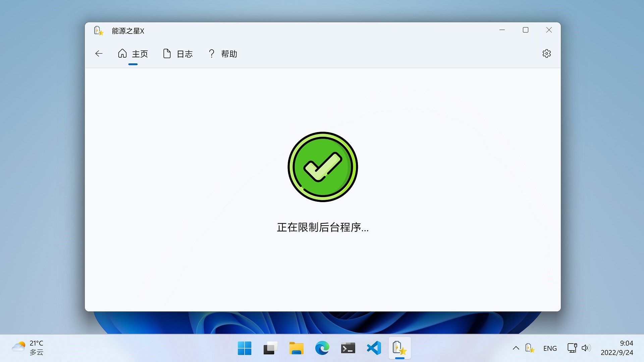The width and height of the screenshot is (644, 362).
Task: Click the back arrow in navigation bar
Action: [99, 54]
